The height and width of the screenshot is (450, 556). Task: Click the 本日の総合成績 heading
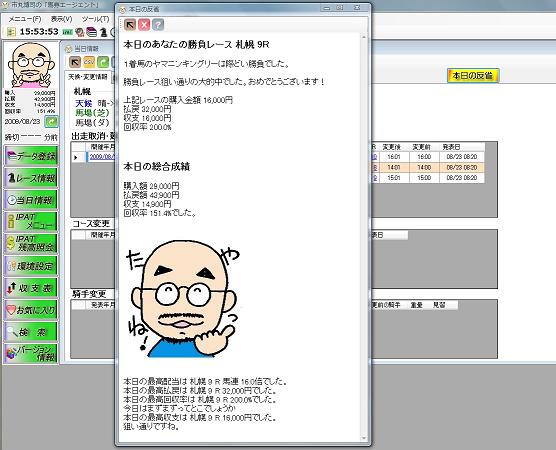[156, 167]
